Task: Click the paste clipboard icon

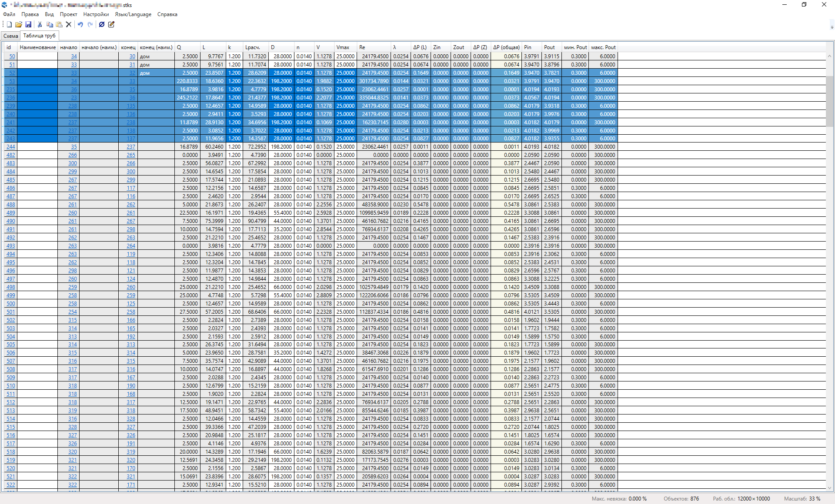Action: click(59, 25)
